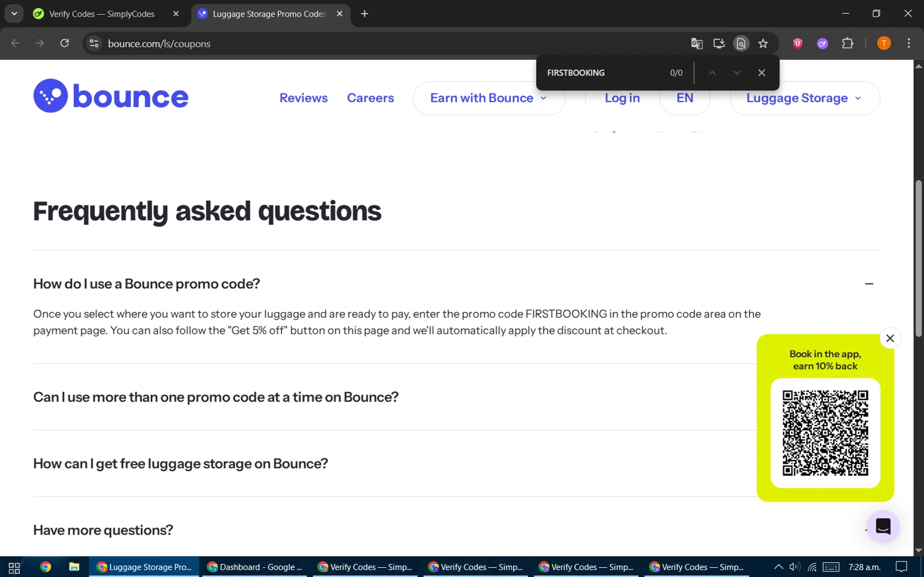Click the scrollbar down arrow
The height and width of the screenshot is (577, 924).
tap(918, 551)
